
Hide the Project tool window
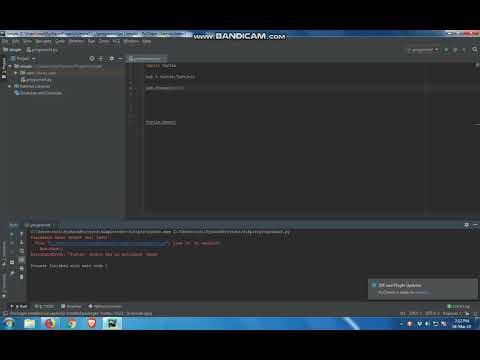pos(120,59)
